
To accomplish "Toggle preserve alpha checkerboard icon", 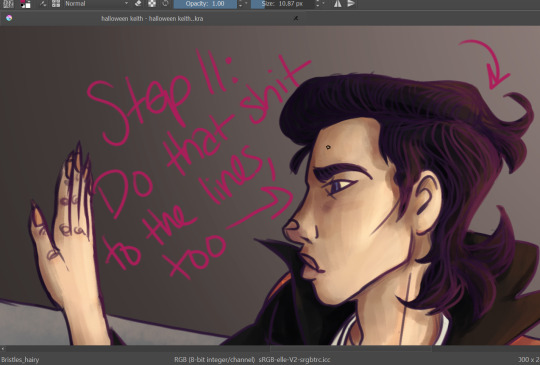I will (x=152, y=4).
